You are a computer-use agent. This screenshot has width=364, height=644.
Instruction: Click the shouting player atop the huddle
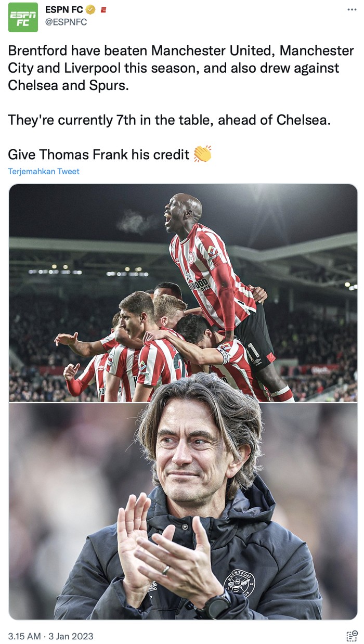(x=218, y=281)
